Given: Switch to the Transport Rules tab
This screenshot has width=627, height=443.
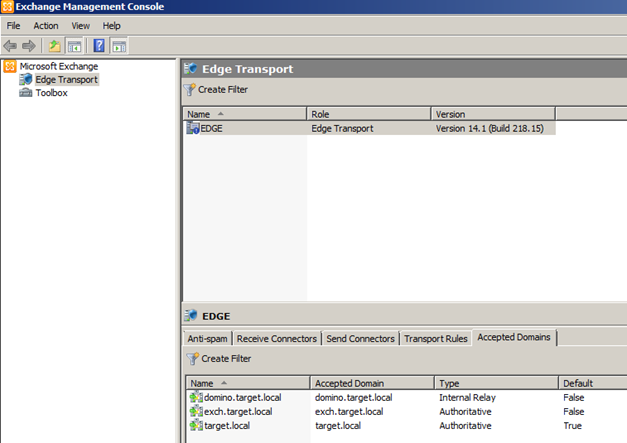Looking at the screenshot, I should [435, 339].
